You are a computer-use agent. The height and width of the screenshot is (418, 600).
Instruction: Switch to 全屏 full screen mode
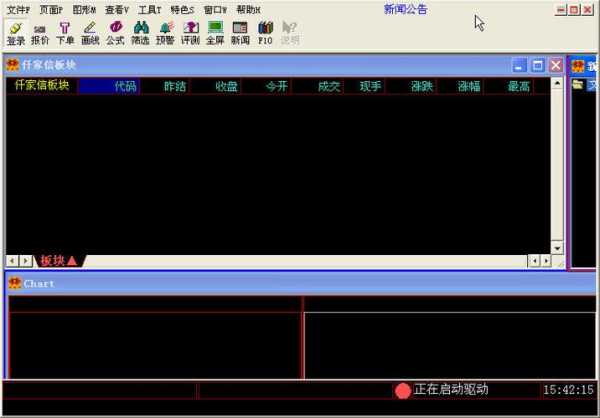click(x=215, y=33)
